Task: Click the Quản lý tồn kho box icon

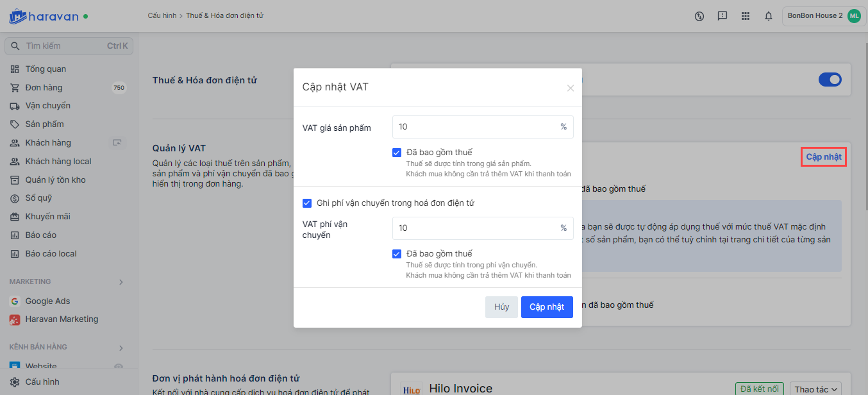Action: [x=15, y=180]
